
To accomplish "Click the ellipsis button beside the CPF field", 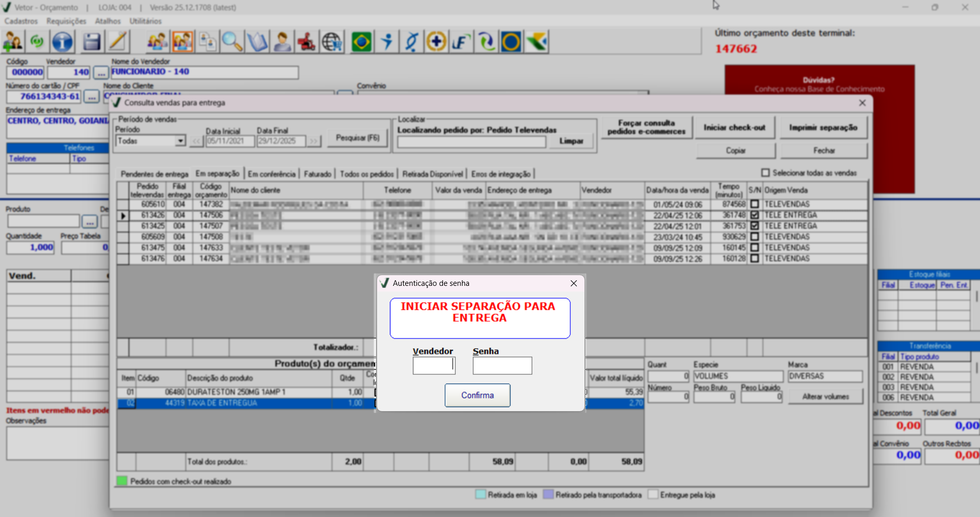I will point(91,97).
